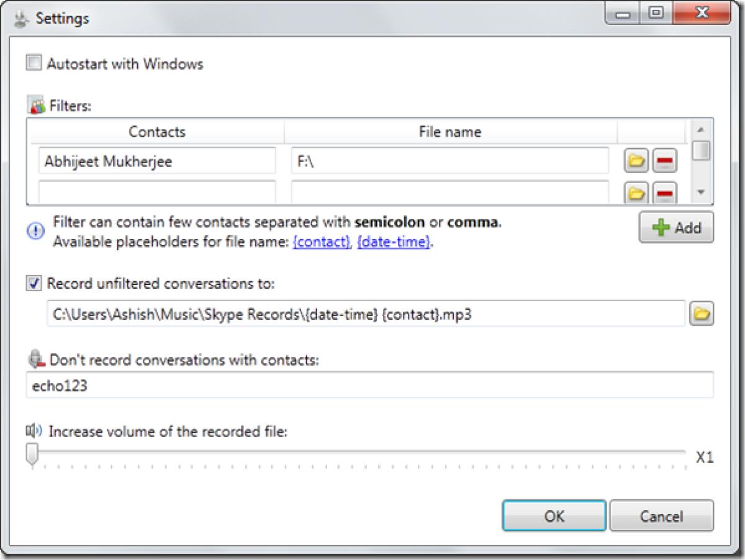Click the contacts group icon beside Filters
This screenshot has width=745, height=560.
click(x=35, y=104)
